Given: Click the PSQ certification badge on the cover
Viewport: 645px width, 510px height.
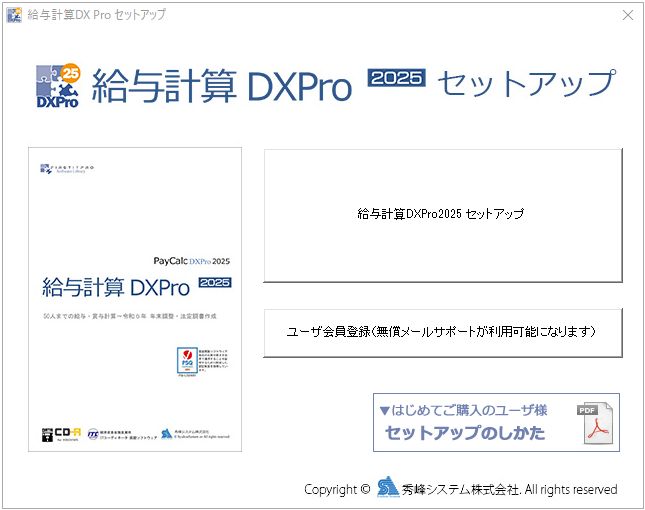Looking at the screenshot, I should click(x=187, y=362).
